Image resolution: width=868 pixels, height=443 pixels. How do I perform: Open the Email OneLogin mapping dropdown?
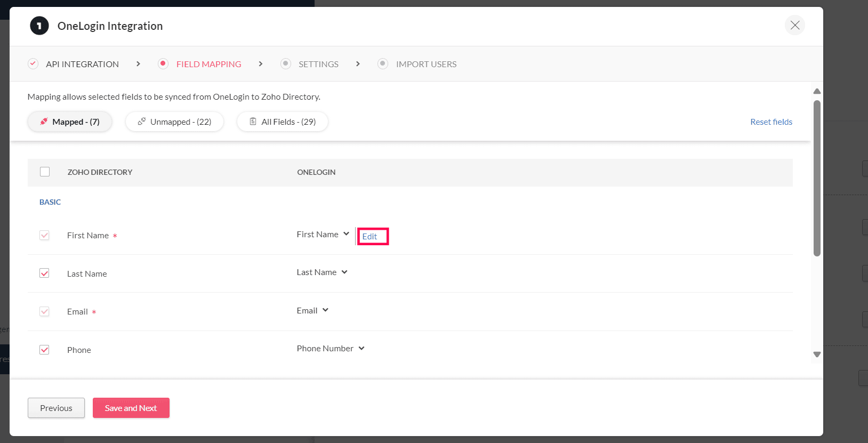312,311
